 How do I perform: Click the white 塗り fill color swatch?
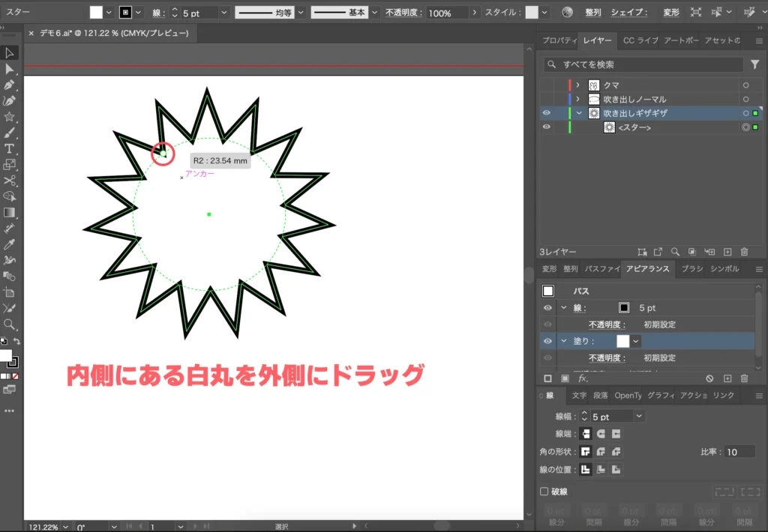click(x=622, y=341)
